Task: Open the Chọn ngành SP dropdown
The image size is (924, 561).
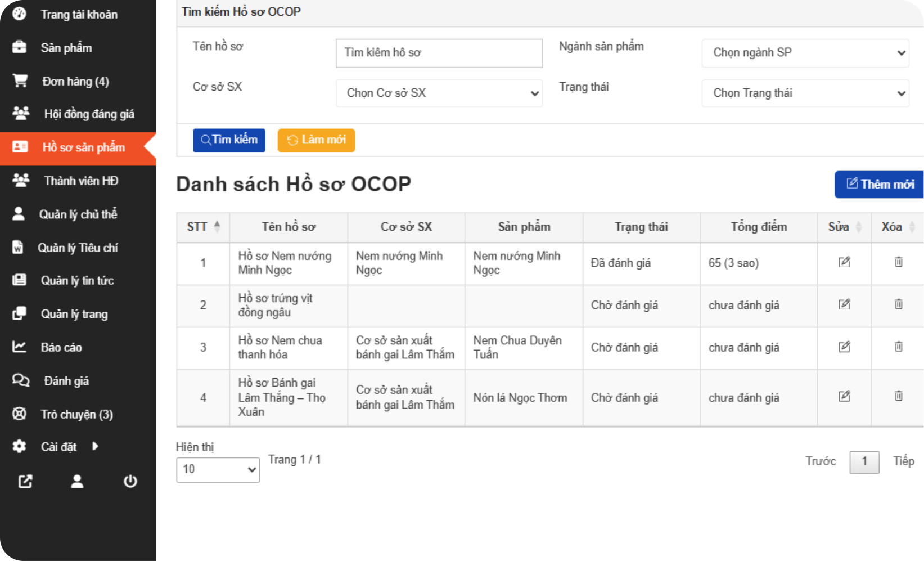Action: [x=805, y=53]
